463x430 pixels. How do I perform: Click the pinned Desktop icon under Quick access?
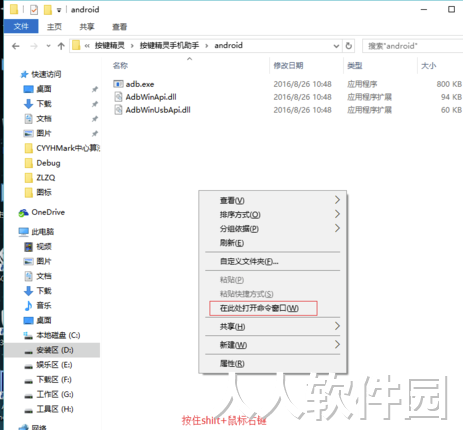pyautogui.click(x=29, y=89)
